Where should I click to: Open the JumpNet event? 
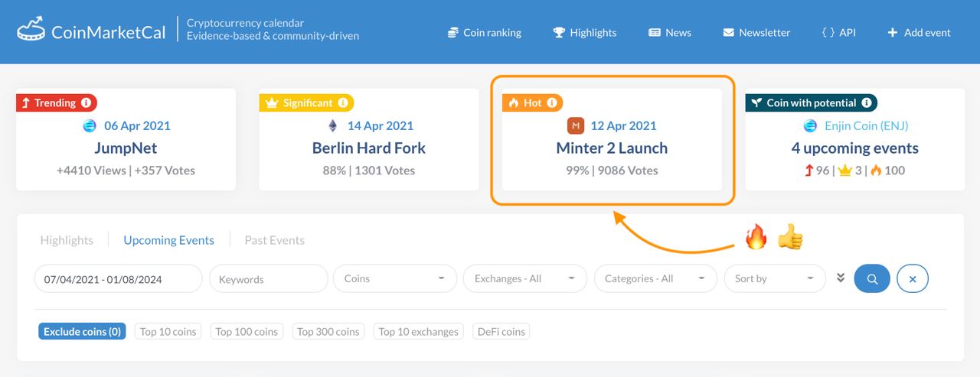point(126,148)
